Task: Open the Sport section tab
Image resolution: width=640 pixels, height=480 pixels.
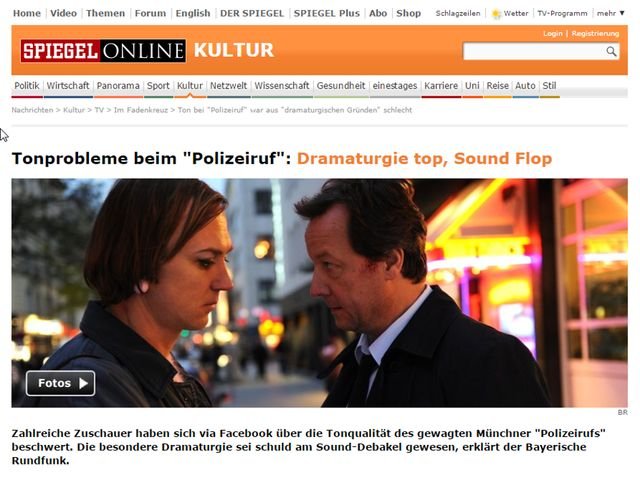Action: point(158,86)
